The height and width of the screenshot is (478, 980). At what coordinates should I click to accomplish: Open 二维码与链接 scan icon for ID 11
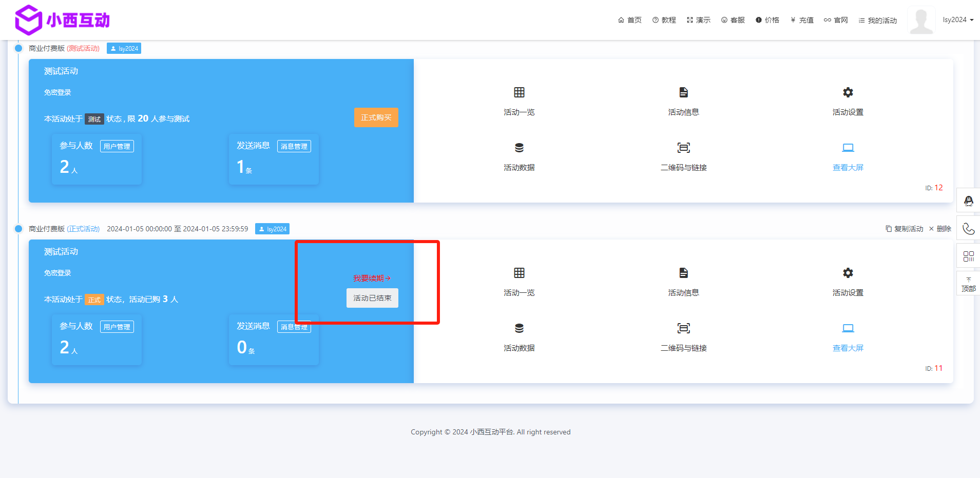(x=683, y=328)
